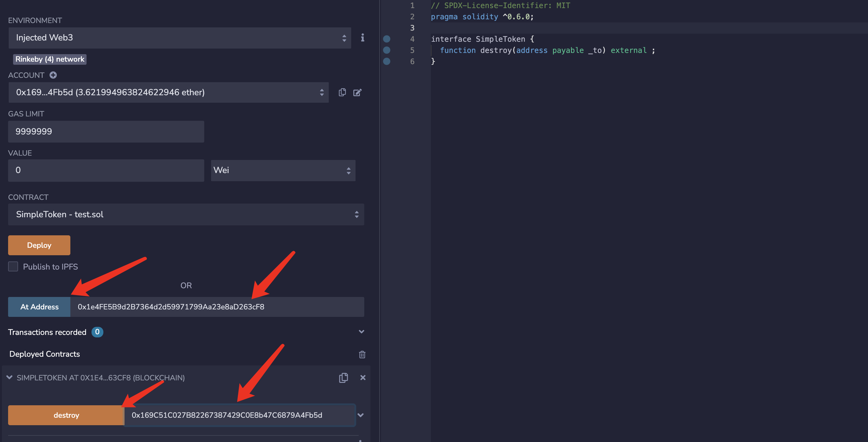Click the edit/sign message icon by the account
This screenshot has height=442, width=868.
click(x=357, y=92)
